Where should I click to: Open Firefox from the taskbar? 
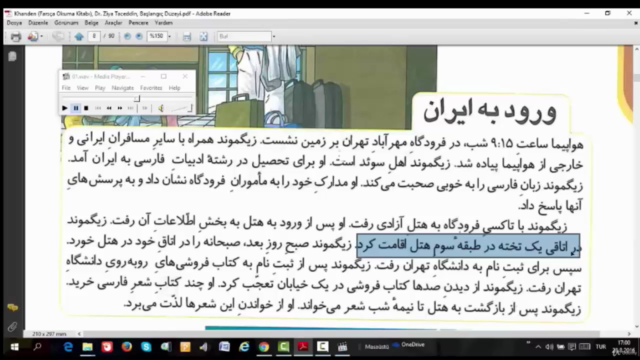tap(127, 347)
